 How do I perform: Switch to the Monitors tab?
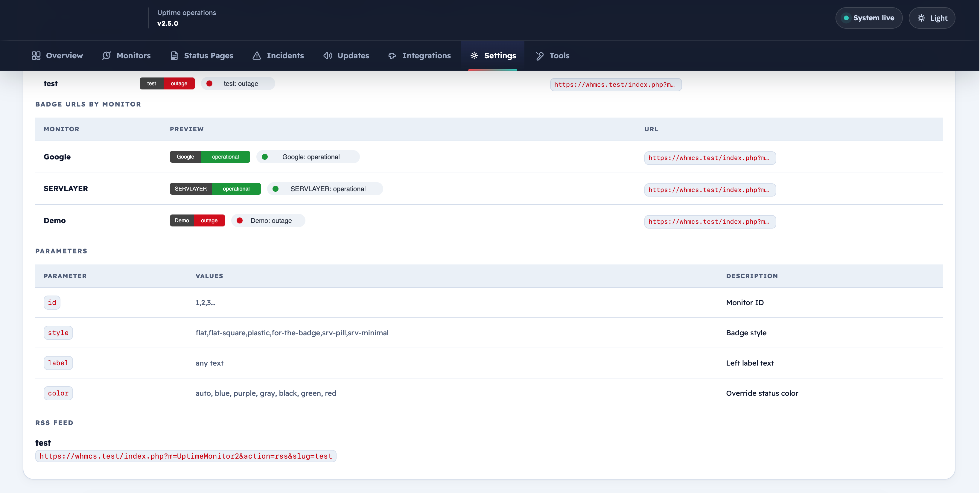pyautogui.click(x=126, y=56)
